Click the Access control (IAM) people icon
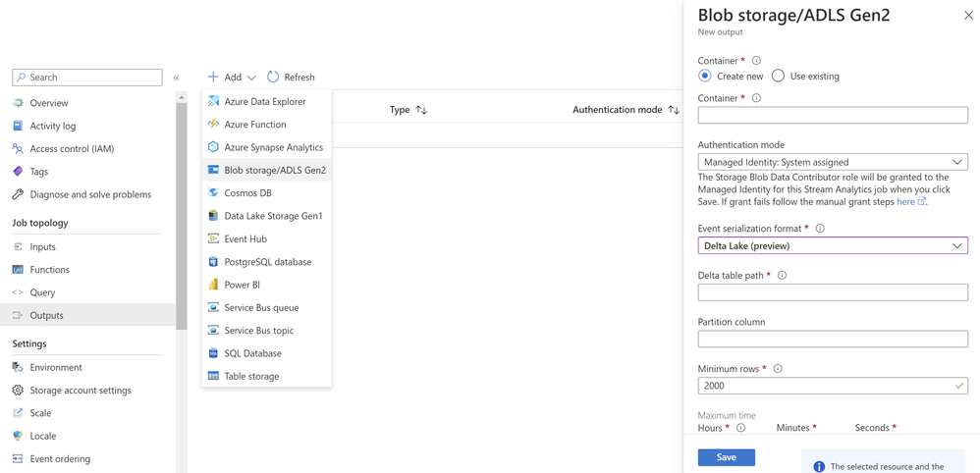Screen dimensions: 980x473 coord(18,149)
